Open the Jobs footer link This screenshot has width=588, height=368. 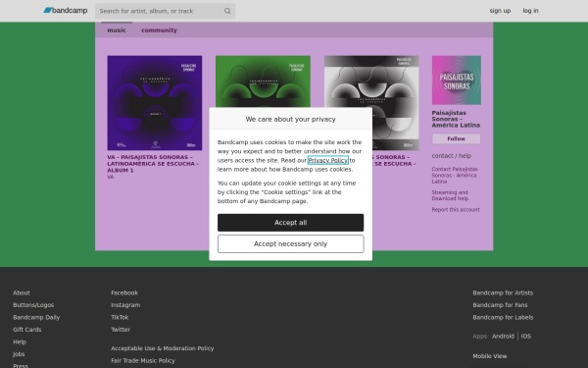click(19, 354)
